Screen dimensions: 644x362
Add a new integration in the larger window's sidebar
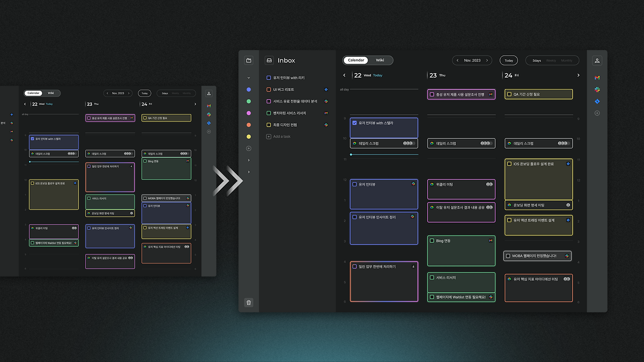(597, 113)
